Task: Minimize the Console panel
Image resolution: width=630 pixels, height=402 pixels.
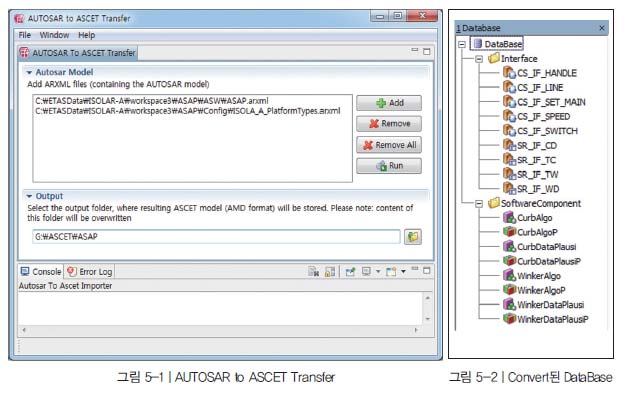Action: point(415,269)
